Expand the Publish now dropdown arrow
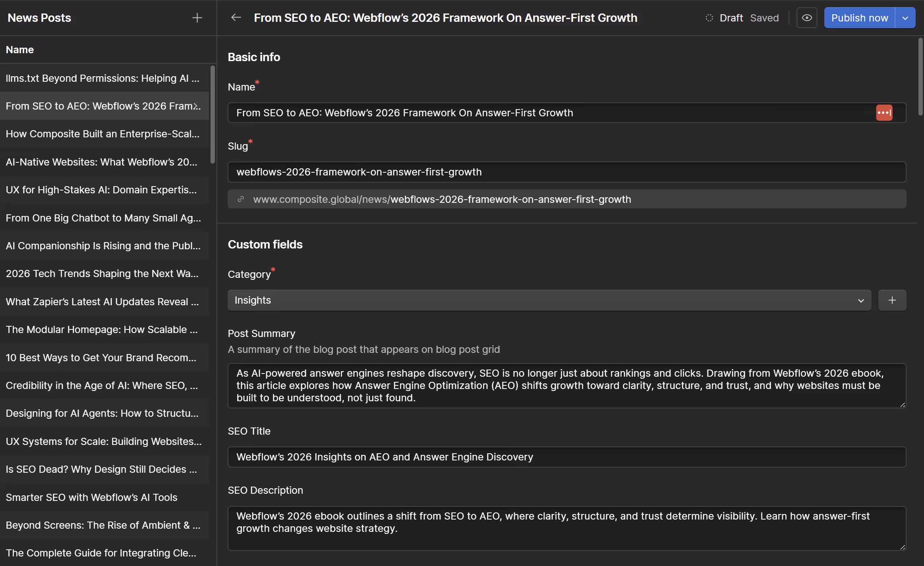924x566 pixels. click(x=905, y=18)
